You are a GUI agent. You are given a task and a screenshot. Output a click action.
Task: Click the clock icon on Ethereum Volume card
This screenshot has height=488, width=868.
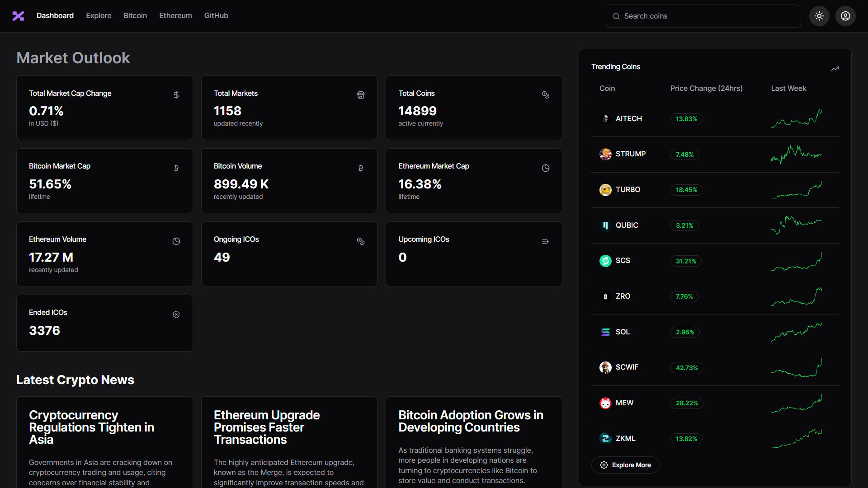176,241
